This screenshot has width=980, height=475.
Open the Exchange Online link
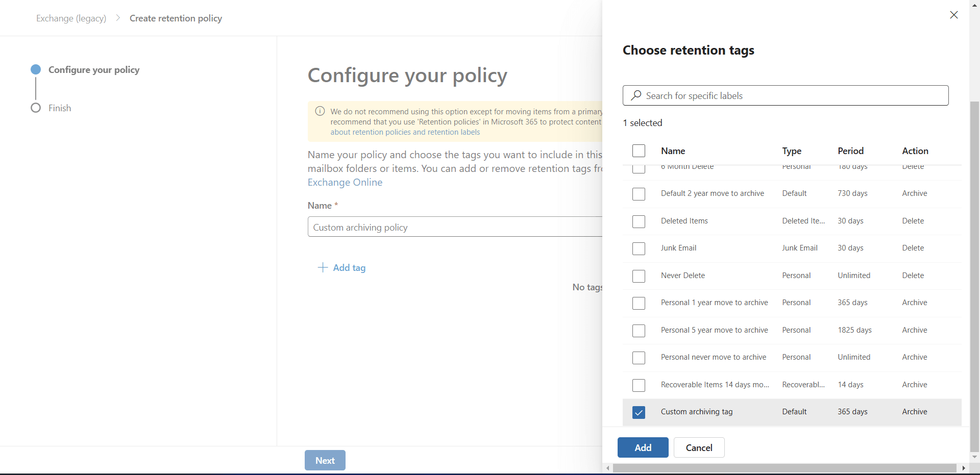point(345,182)
